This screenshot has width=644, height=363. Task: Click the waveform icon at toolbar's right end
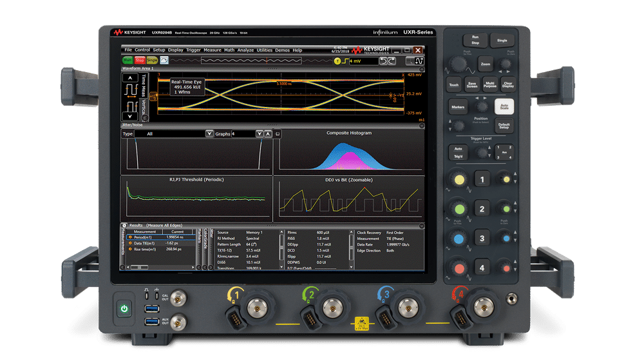[x=419, y=61]
